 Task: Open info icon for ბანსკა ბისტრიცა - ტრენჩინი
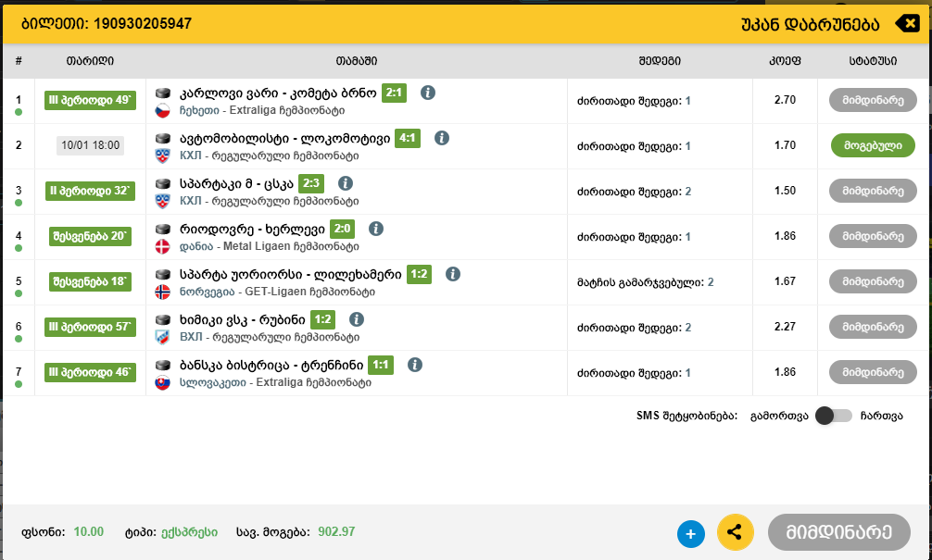click(x=415, y=364)
